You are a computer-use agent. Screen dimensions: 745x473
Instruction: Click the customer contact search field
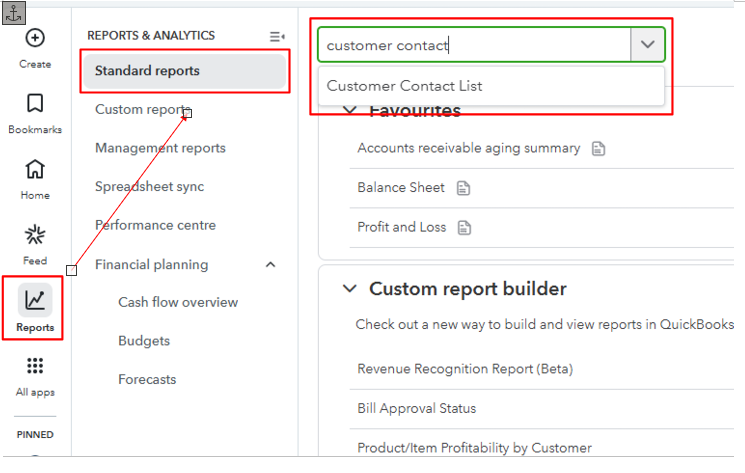475,45
